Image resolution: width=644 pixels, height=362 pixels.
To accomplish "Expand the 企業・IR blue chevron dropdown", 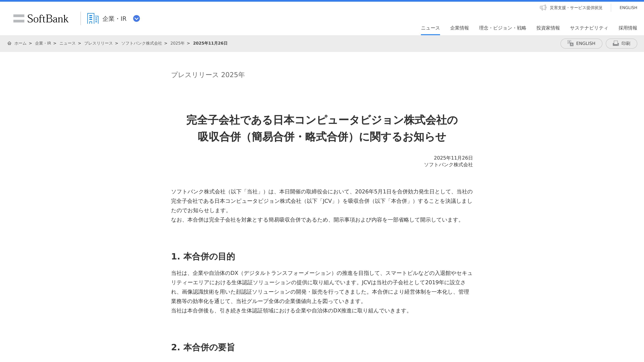I will [x=137, y=18].
